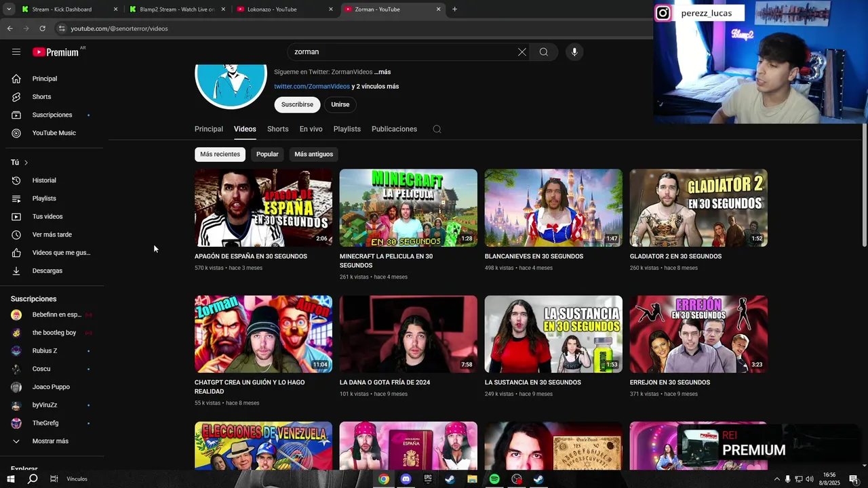Switch to the En vivo channel tab
868x488 pixels.
tap(311, 129)
